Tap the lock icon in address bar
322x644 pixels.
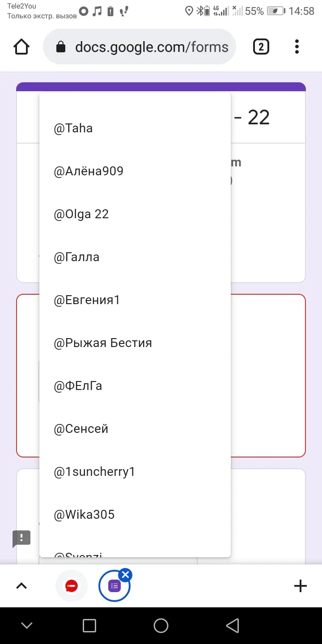pos(61,47)
